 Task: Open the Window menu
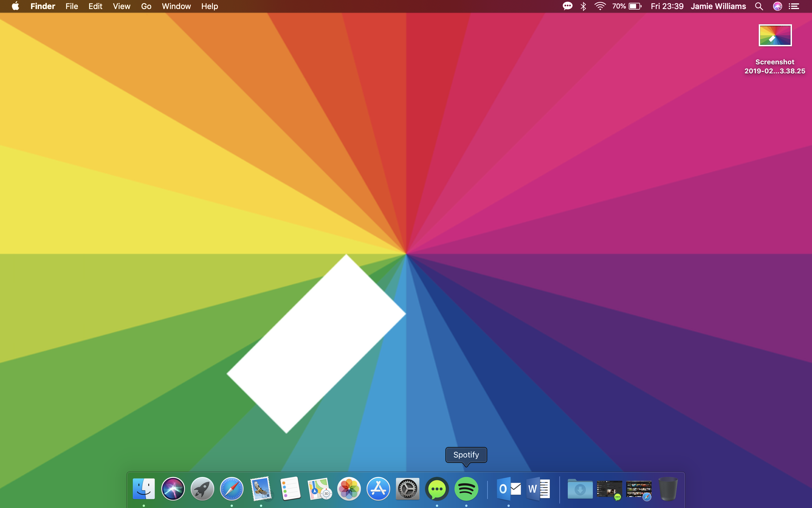pyautogui.click(x=176, y=6)
